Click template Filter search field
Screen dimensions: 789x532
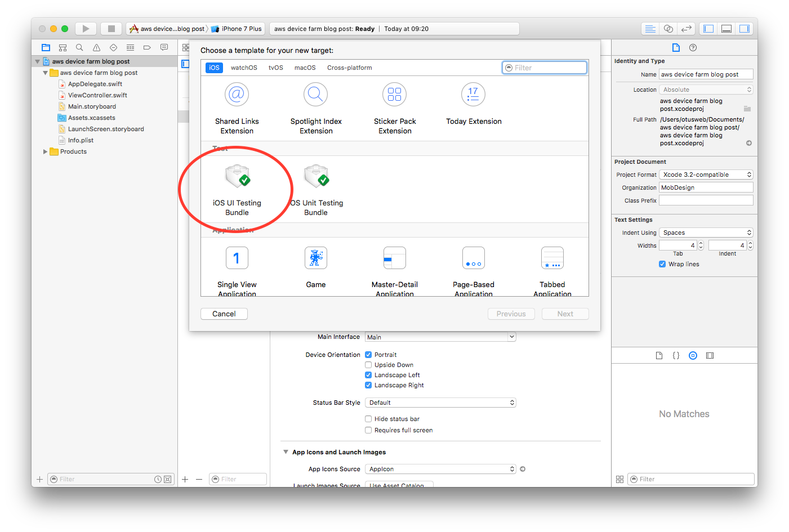pos(545,68)
